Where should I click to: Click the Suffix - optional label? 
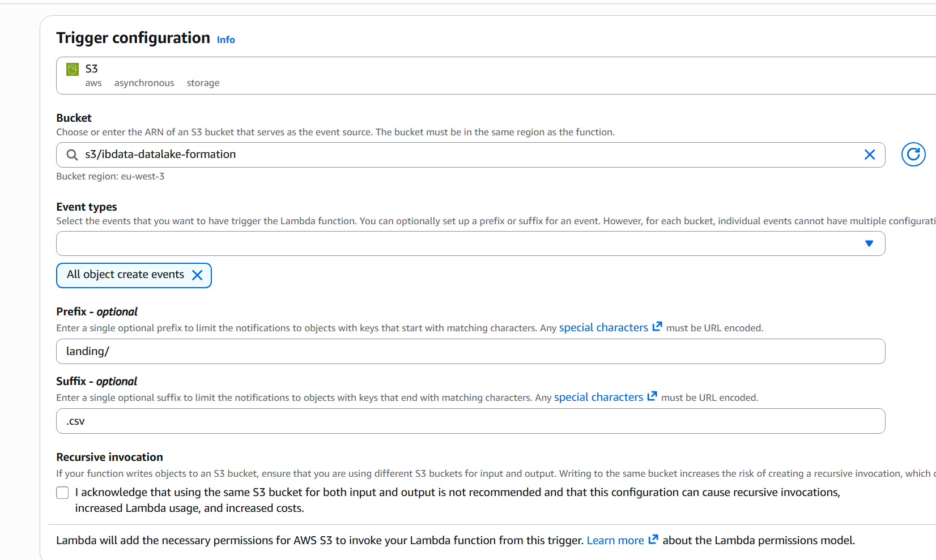point(96,381)
